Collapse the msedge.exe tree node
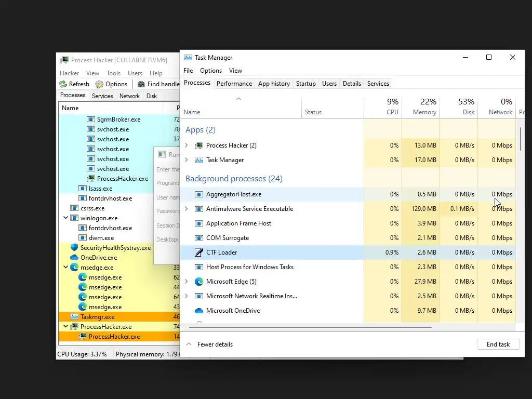The image size is (532, 399). coord(66,268)
